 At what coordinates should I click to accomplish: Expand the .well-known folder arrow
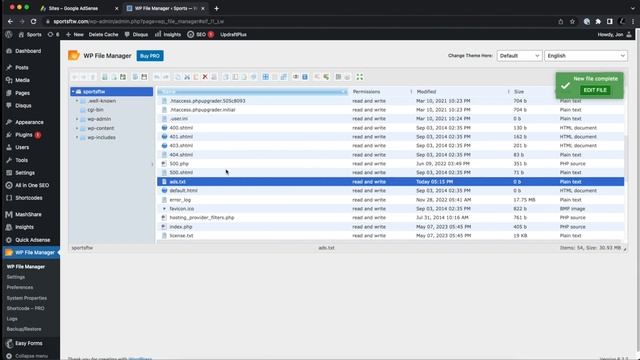point(77,101)
